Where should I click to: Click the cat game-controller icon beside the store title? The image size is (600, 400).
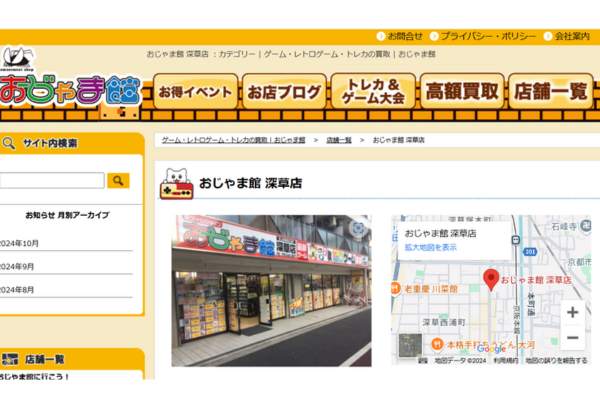coord(176,184)
